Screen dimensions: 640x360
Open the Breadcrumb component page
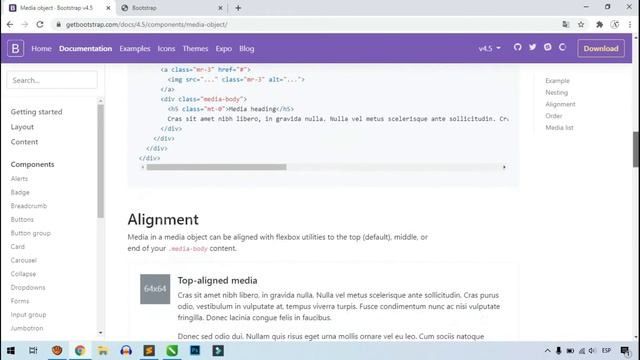pos(29,206)
